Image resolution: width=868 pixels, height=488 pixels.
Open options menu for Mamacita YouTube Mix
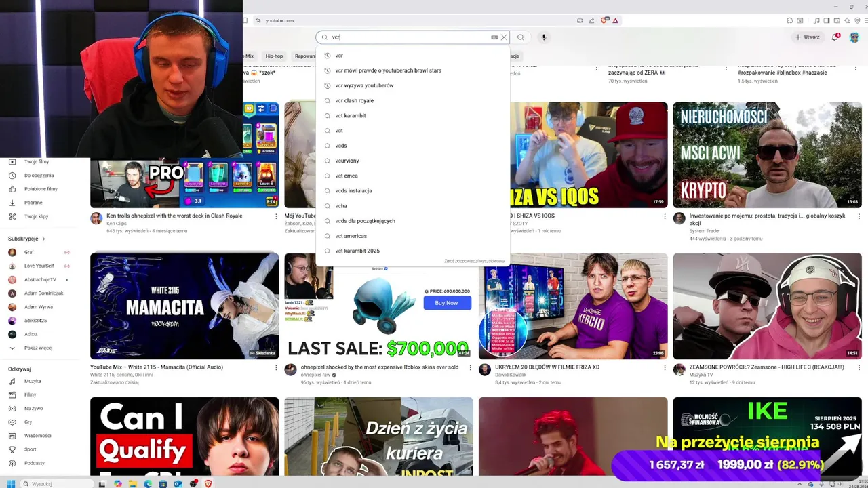coord(276,368)
